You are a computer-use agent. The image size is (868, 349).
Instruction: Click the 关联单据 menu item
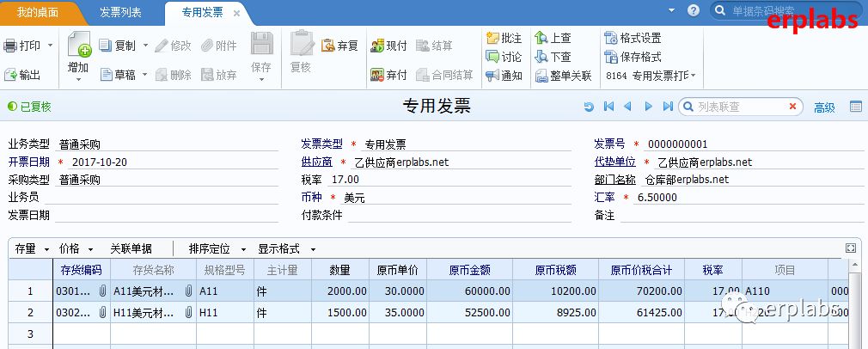coord(131,249)
